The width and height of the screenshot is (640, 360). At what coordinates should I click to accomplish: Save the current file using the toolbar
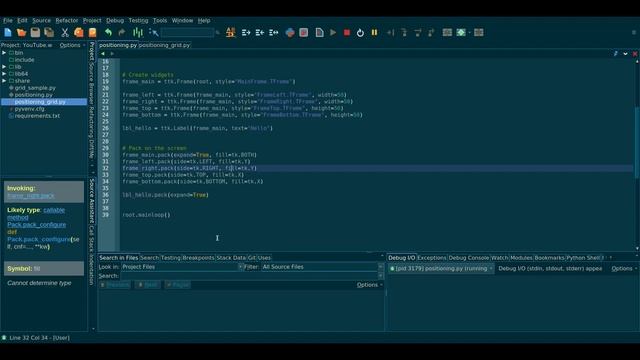(35, 32)
